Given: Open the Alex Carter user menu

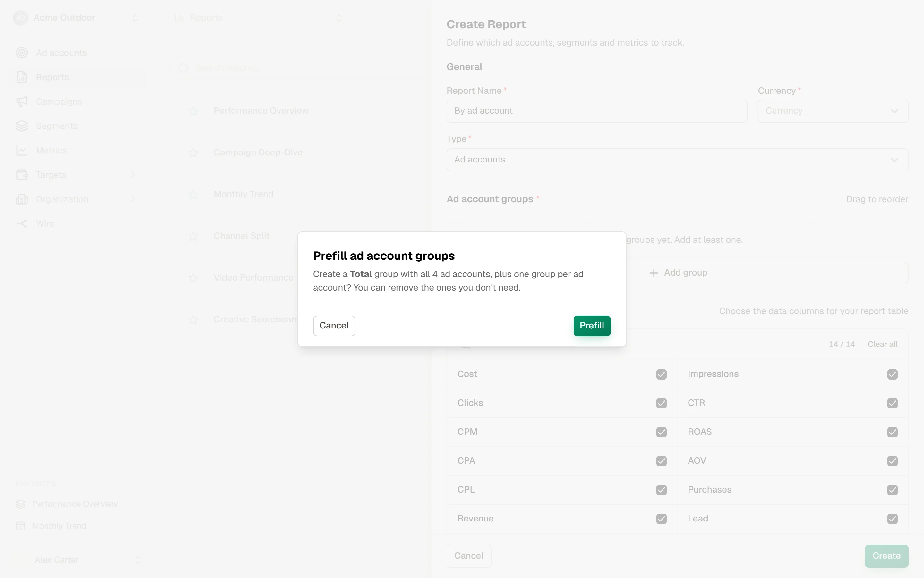Looking at the screenshot, I should point(77,560).
